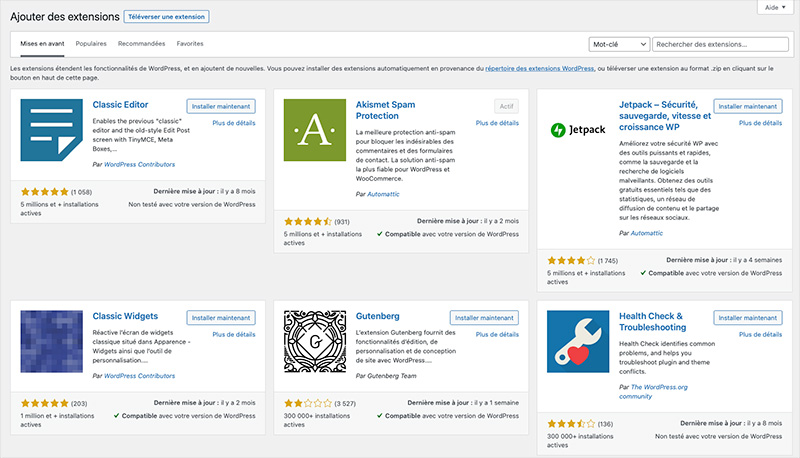800x458 pixels.
Task: Install Classic Editor now
Action: click(x=221, y=106)
